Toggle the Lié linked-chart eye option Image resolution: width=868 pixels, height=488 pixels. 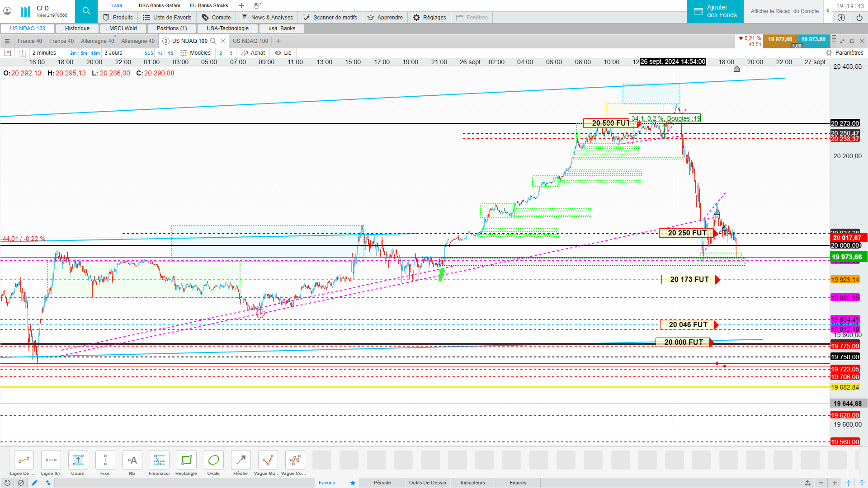click(x=283, y=53)
